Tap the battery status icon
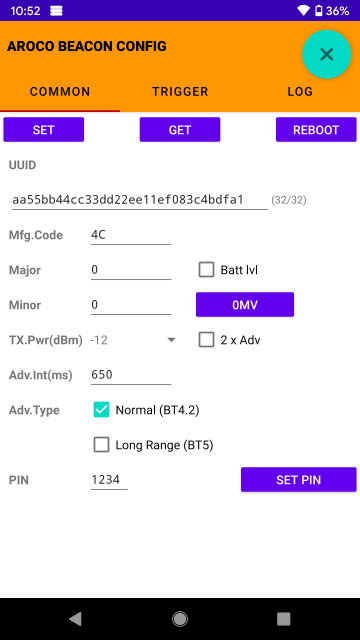Screen dimensions: 360x640 point(319,11)
